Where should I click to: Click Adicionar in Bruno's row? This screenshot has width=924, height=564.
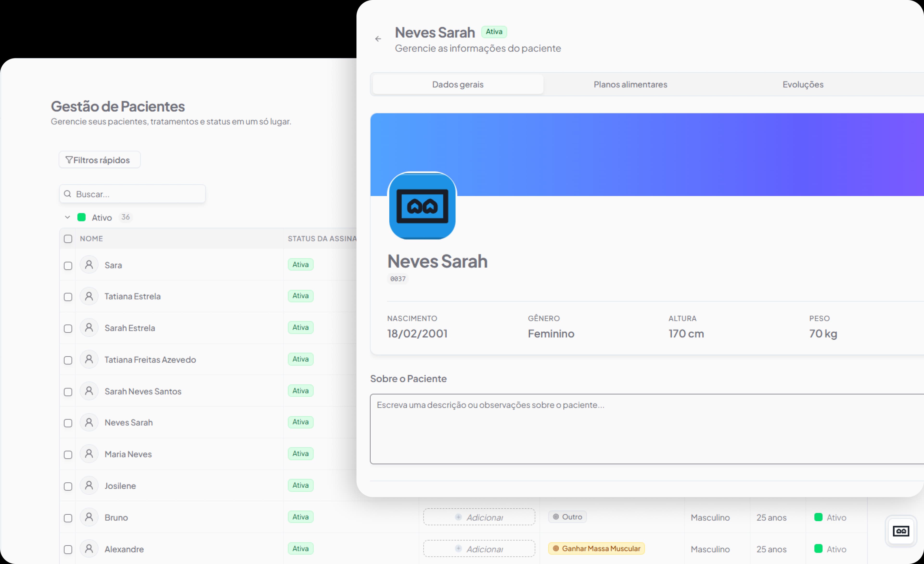(479, 517)
